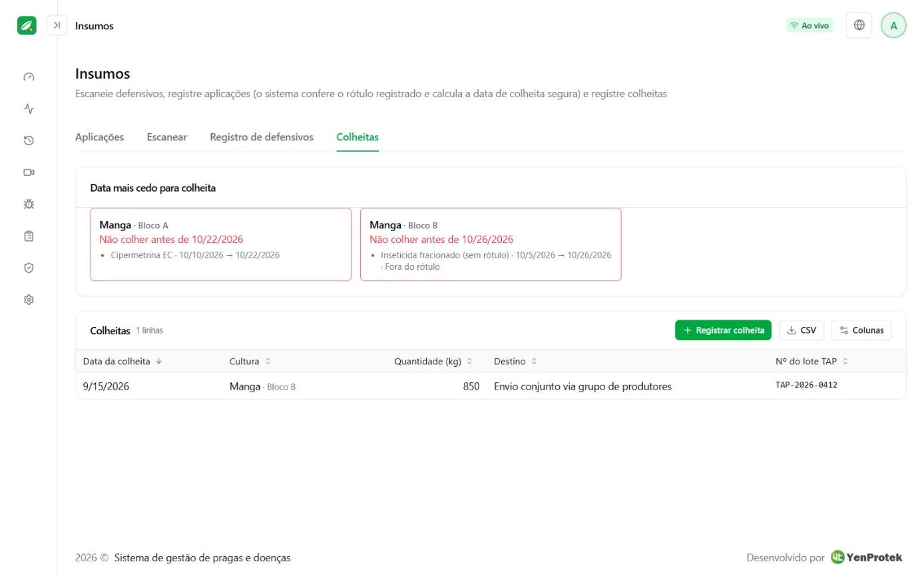The image size is (924, 578).
Task: Select the Colheitas tab
Action: coord(357,137)
